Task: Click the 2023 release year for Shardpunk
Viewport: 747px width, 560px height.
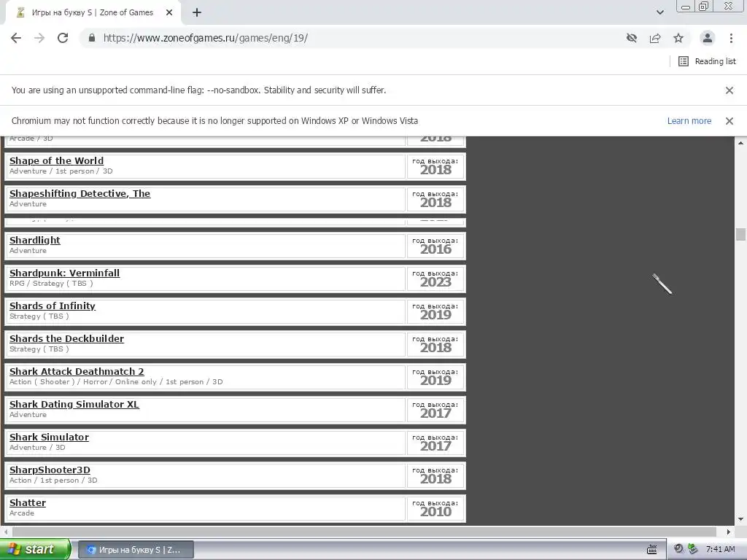Action: (x=436, y=282)
